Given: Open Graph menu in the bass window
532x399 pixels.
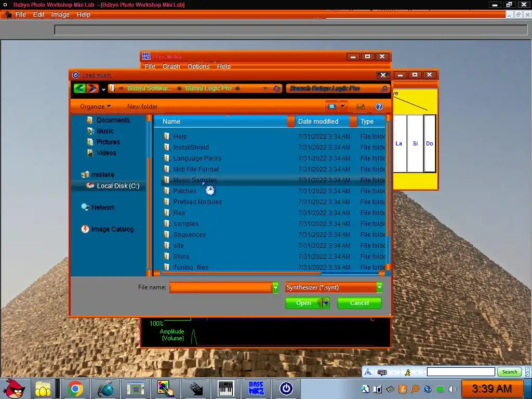Looking at the screenshot, I should pyautogui.click(x=171, y=66).
